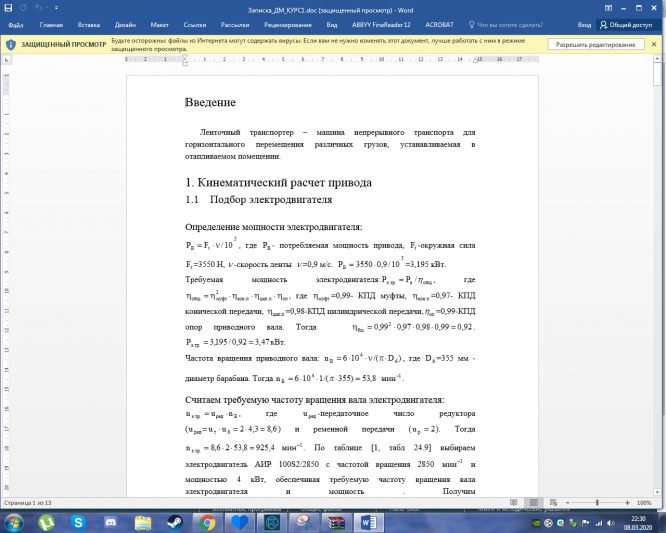Click the taskbar clock showing 22:30
The height and width of the screenshot is (533, 666).
(638, 523)
